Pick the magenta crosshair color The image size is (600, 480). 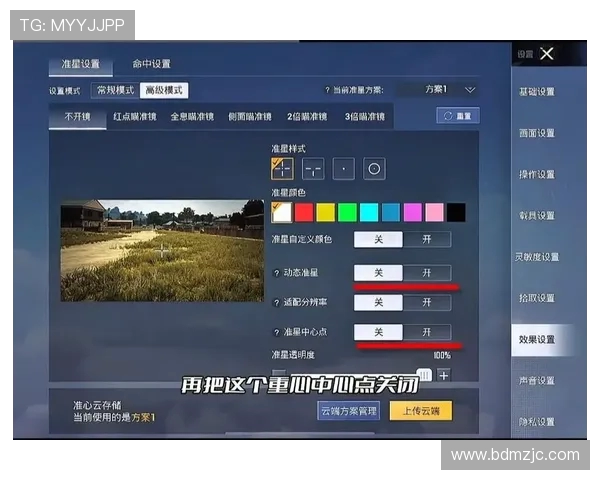coord(413,212)
